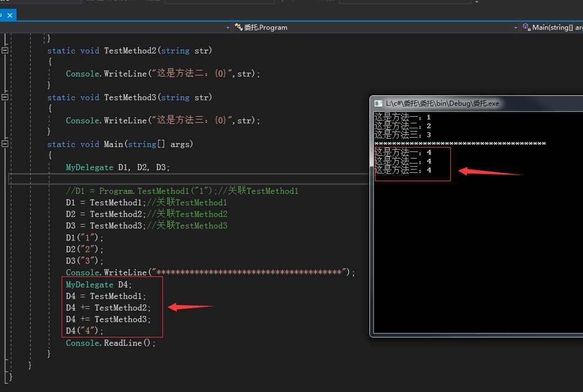This screenshot has width=583, height=392.
Task: Click the "MyDelegate D4;" line
Action: pyautogui.click(x=99, y=285)
